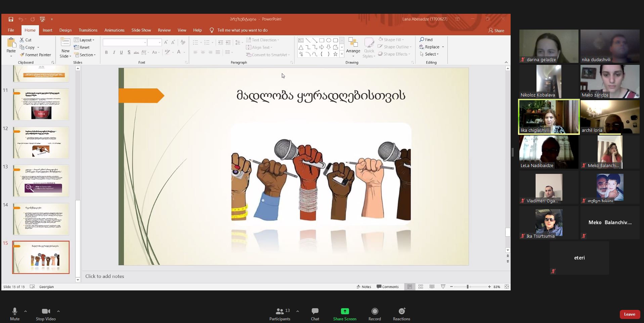Open the Select dropdown in Editing

tap(429, 54)
